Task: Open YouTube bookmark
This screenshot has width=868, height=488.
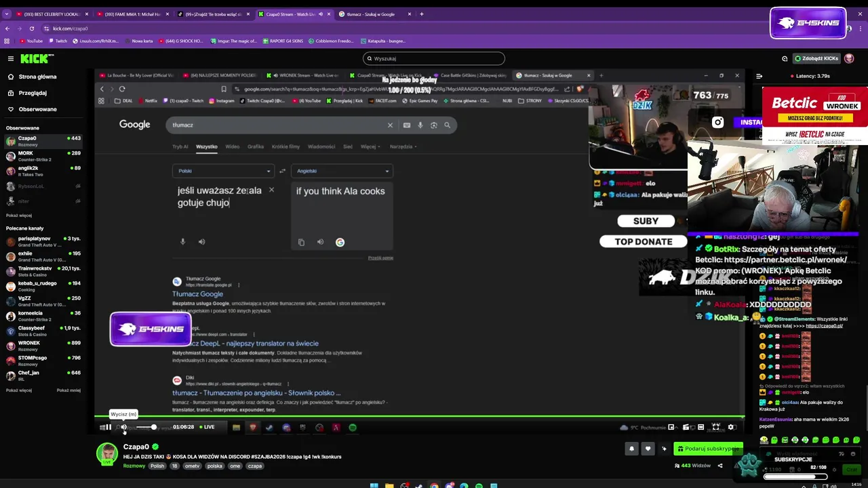Action: tap(31, 41)
